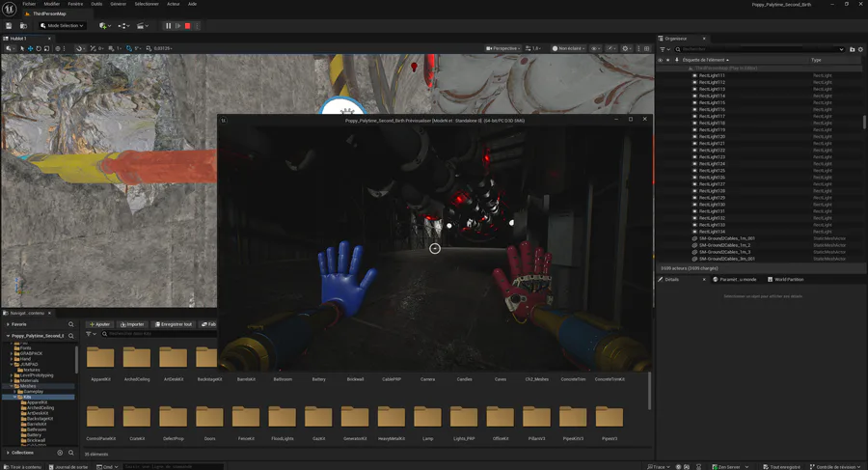The height and width of the screenshot is (470, 868).
Task: Toggle visibility column eye header in Organiseur
Action: tap(660, 60)
